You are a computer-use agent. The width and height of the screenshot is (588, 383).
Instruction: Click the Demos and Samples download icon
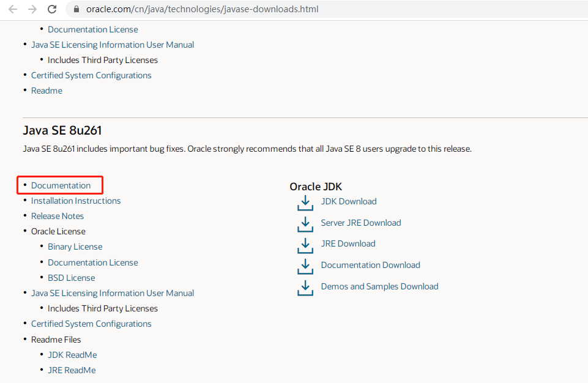(305, 288)
